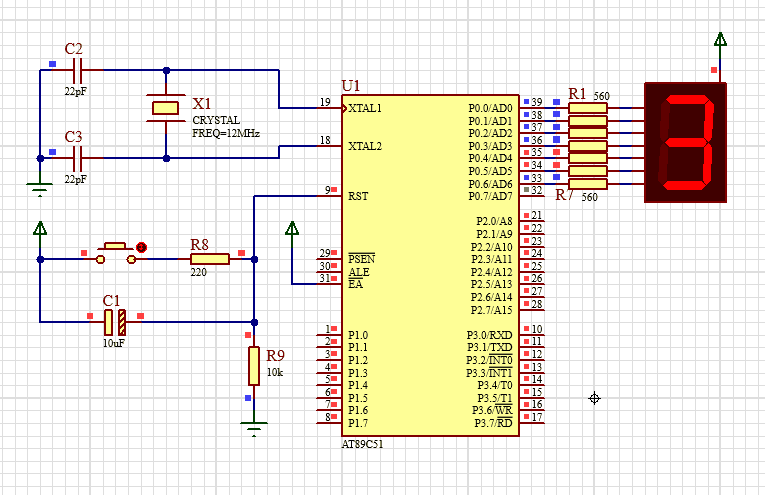
Task: Click the P3.0/RXD pin label
Action: coord(490,336)
